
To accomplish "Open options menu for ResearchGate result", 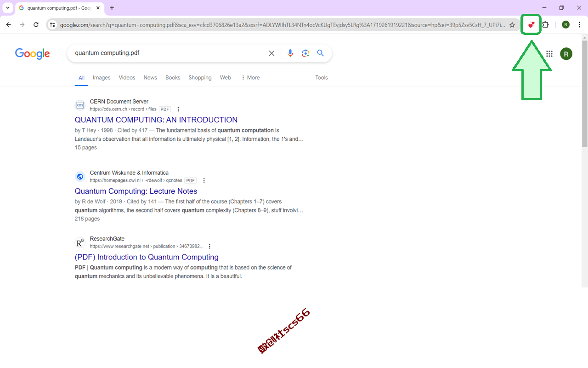I will (x=209, y=247).
